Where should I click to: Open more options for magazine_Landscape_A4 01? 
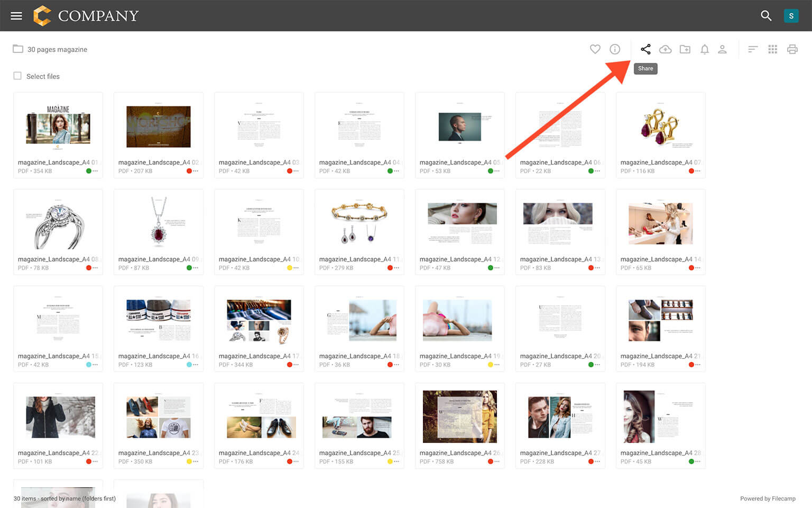click(95, 171)
